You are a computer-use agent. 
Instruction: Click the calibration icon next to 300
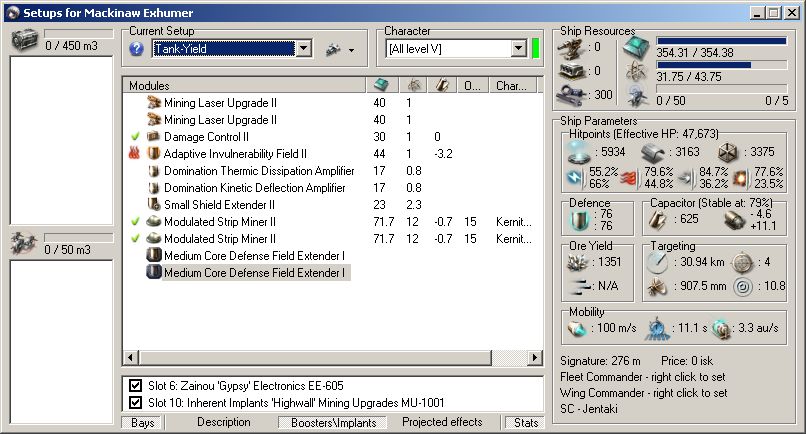click(x=572, y=95)
